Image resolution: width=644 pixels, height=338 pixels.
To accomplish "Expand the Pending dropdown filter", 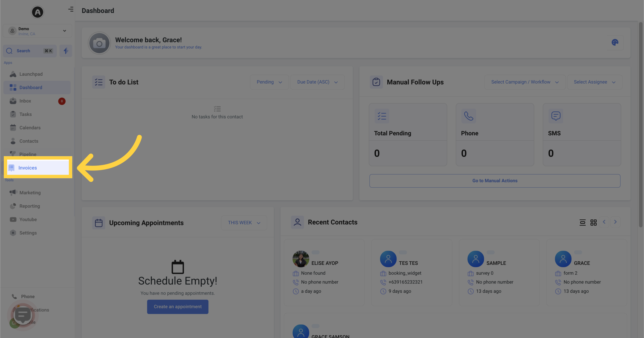I will pos(268,82).
